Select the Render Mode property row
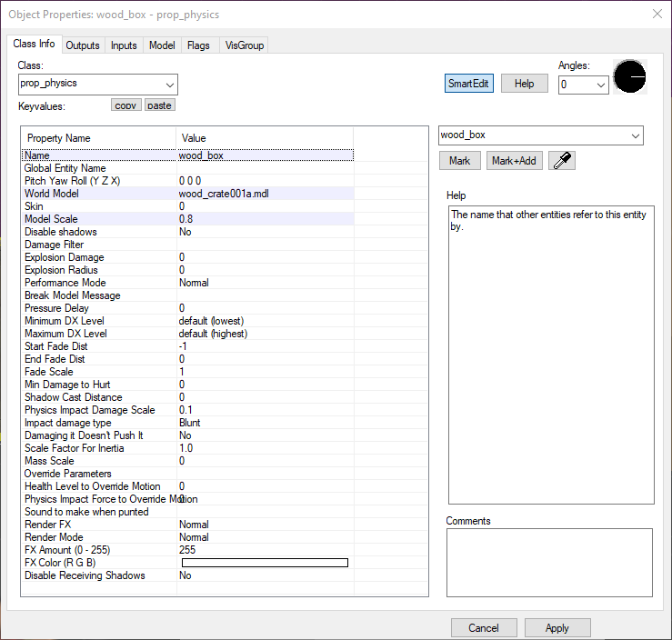The height and width of the screenshot is (640, 672). [x=187, y=537]
